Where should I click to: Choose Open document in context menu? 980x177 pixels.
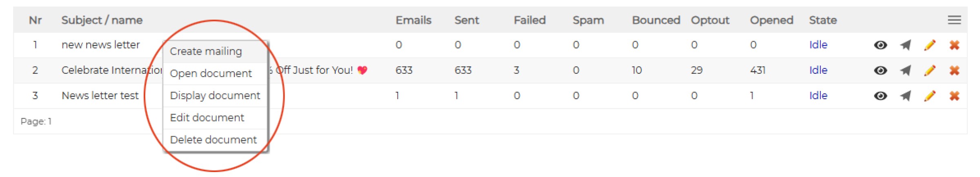pos(211,73)
